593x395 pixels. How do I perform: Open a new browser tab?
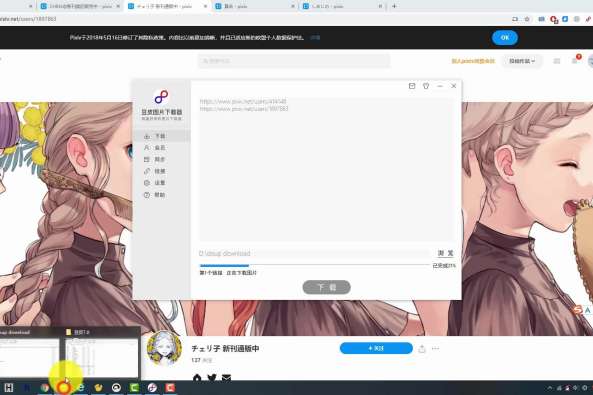point(394,6)
